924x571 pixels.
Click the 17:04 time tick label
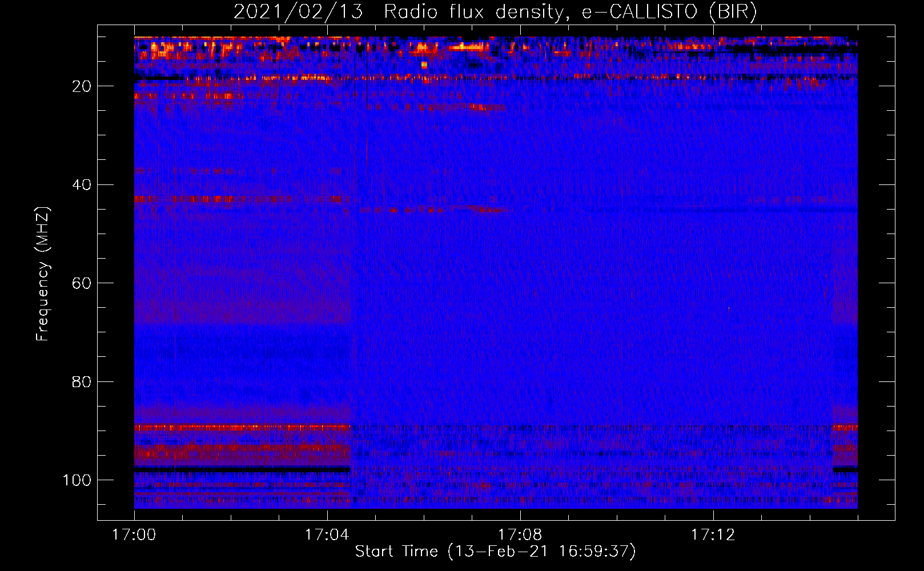pyautogui.click(x=327, y=535)
